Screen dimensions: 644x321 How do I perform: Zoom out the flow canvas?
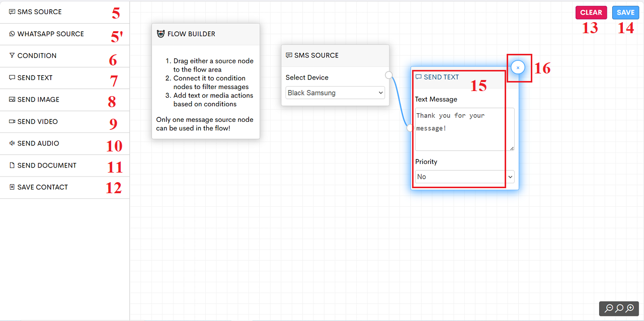(609, 308)
